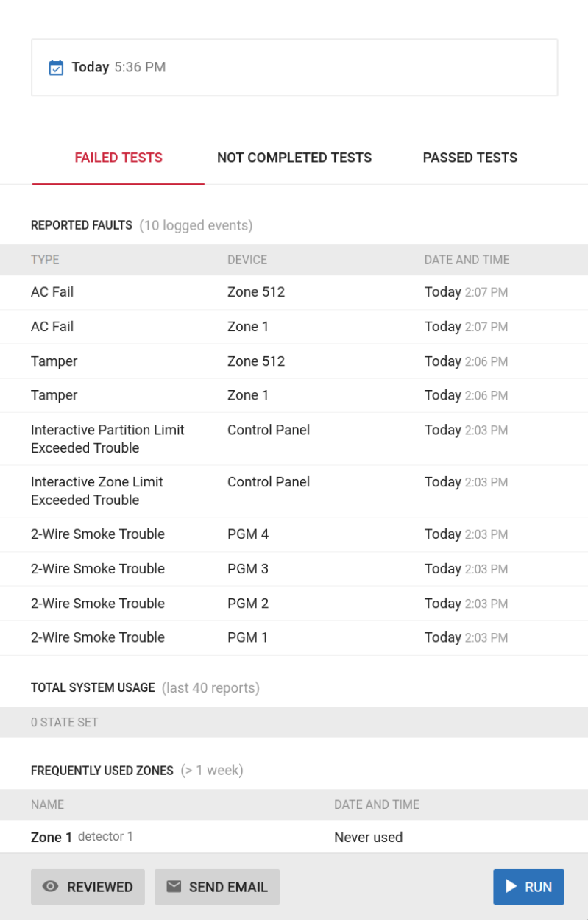The height and width of the screenshot is (920, 588).
Task: Select the AC Fail Zone 512 row
Action: (294, 292)
